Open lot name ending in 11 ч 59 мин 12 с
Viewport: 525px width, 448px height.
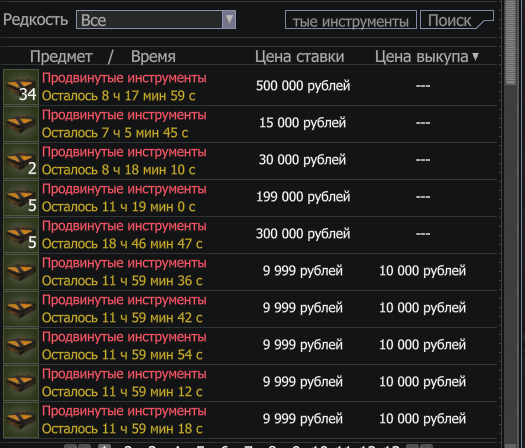point(124,374)
